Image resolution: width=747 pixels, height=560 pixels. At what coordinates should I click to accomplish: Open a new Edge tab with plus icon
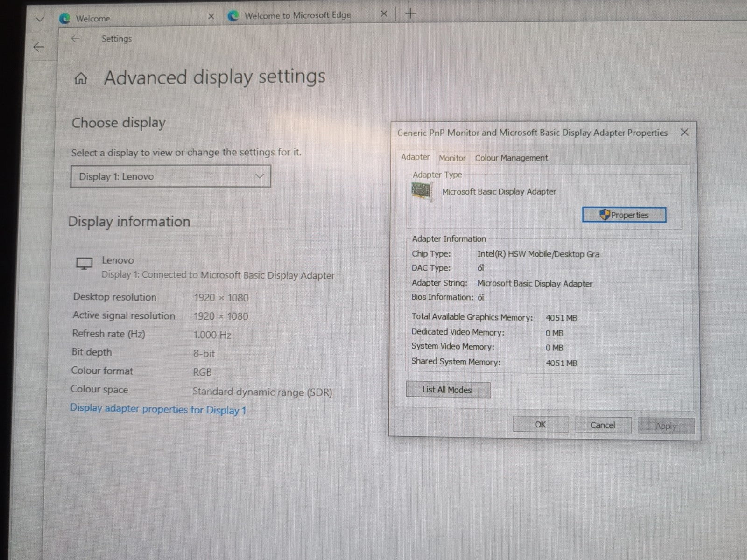tap(410, 14)
